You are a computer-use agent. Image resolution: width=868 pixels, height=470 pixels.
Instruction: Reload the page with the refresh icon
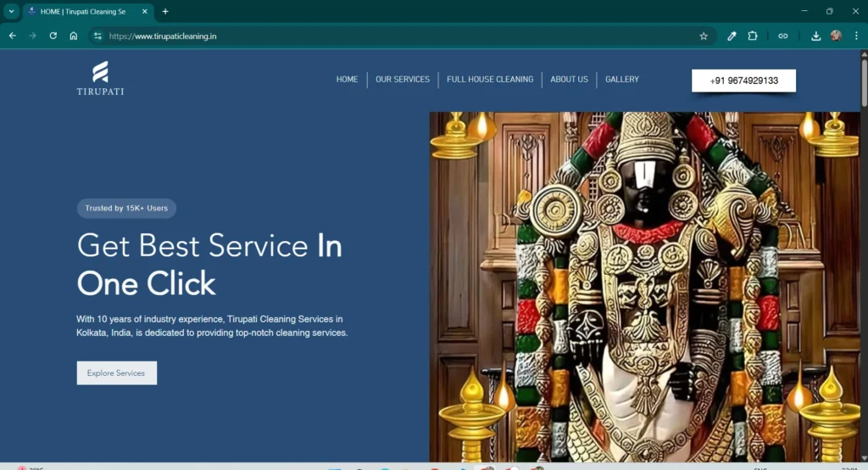[53, 36]
